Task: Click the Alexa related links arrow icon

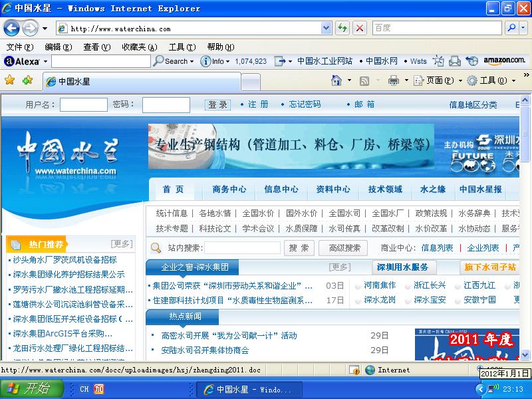Action: [x=280, y=61]
